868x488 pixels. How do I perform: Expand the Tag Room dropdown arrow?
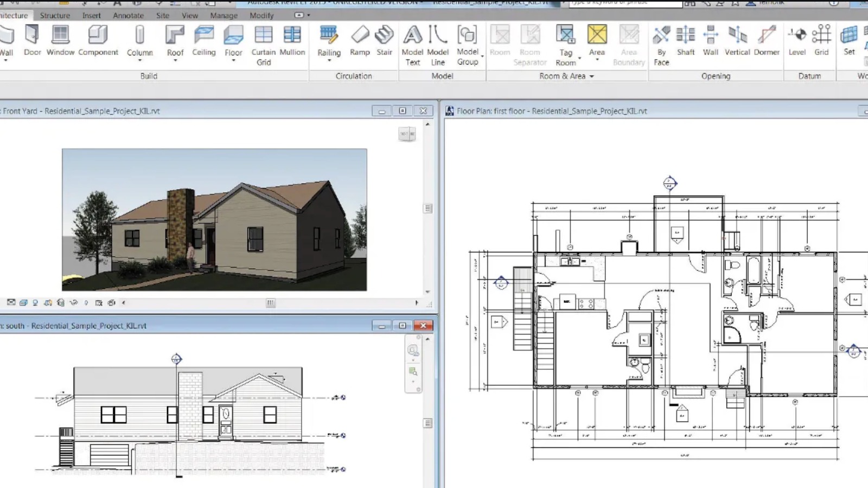click(x=579, y=58)
